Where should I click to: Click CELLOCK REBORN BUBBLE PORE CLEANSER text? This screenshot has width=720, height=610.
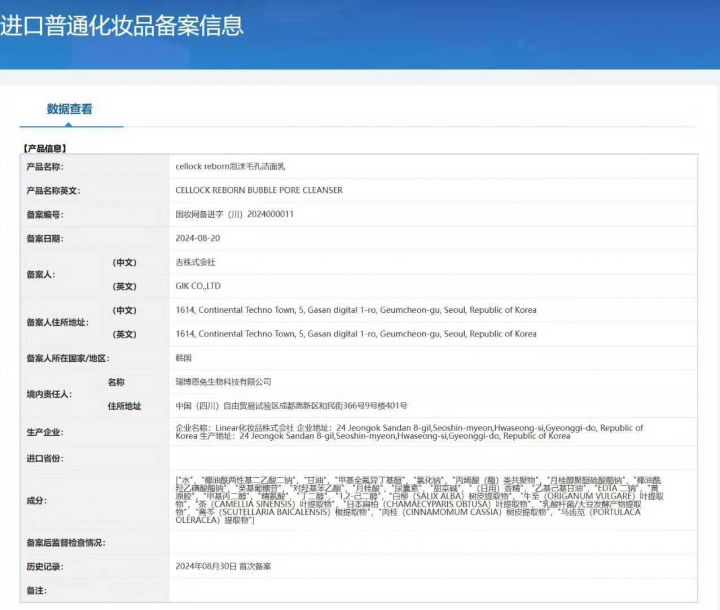(258, 190)
